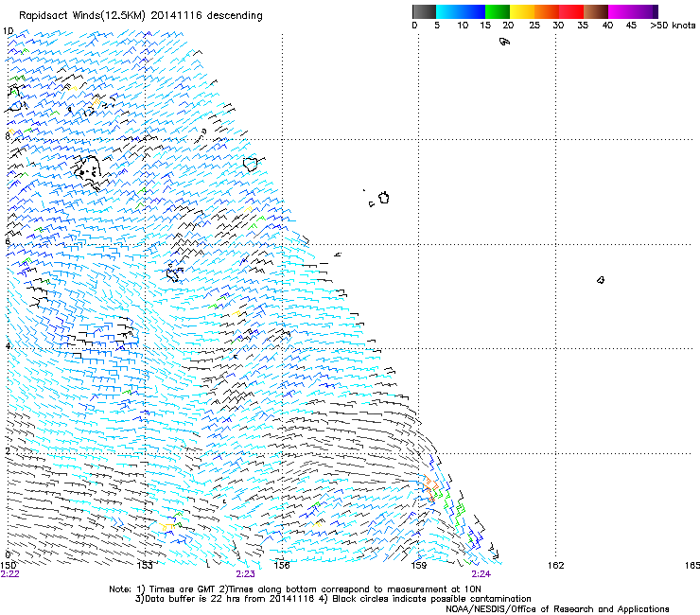The height and width of the screenshot is (615, 700).
Task: Click the green 15-20 knots legend segment
Action: [498, 11]
